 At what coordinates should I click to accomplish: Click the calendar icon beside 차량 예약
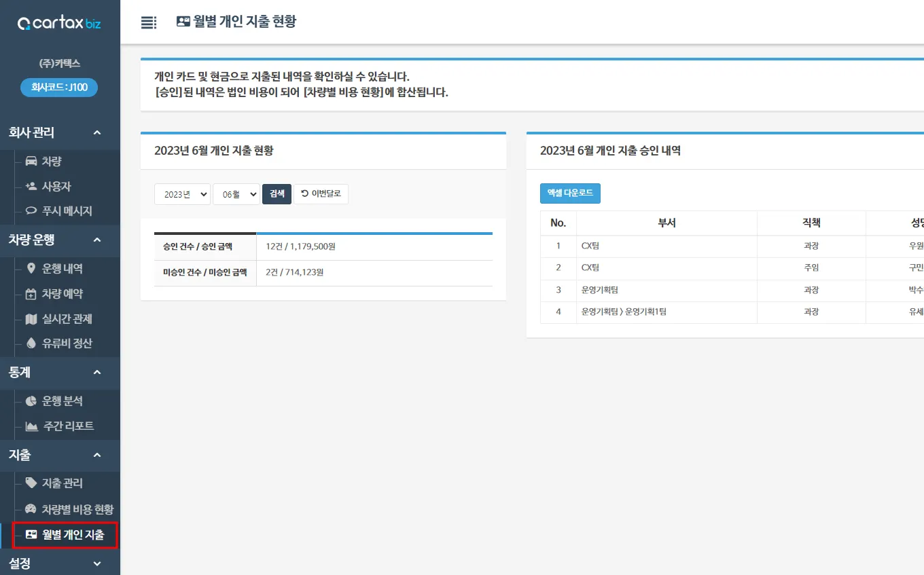[31, 293]
